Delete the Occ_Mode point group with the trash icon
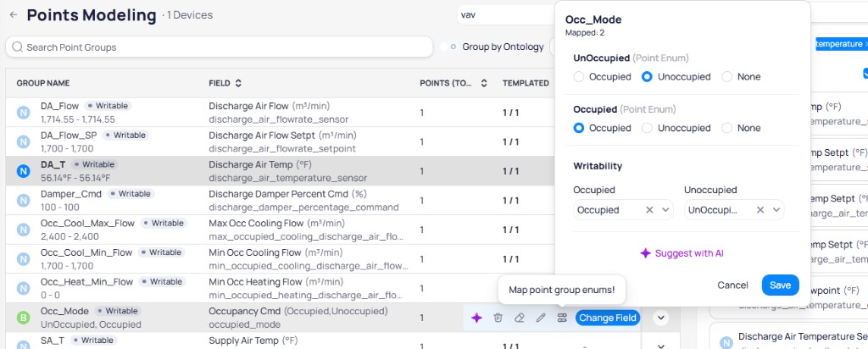Image resolution: width=868 pixels, height=349 pixels. 498,318
